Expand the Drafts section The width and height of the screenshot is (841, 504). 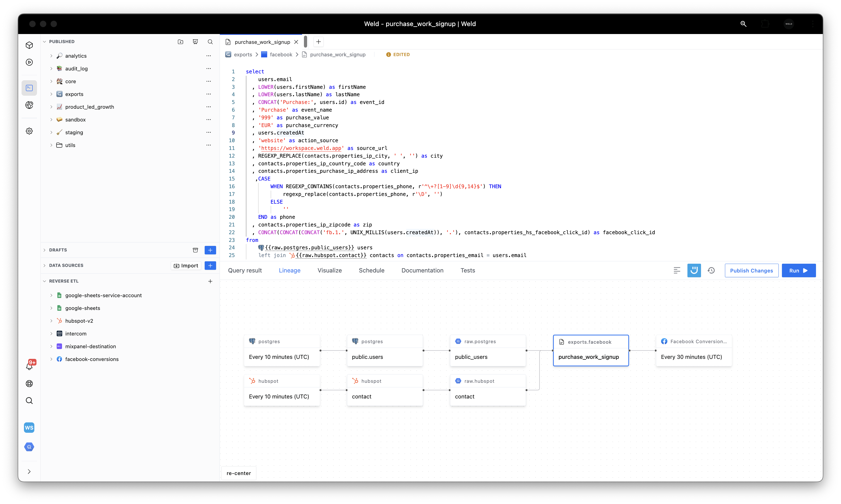point(44,250)
